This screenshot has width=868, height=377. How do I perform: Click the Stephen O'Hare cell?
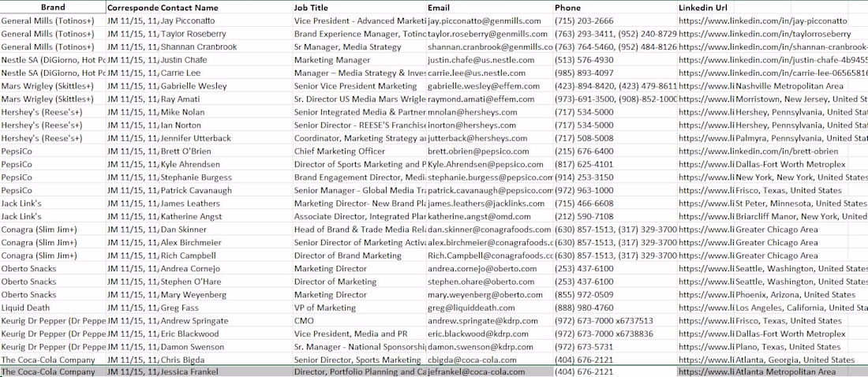(226, 282)
